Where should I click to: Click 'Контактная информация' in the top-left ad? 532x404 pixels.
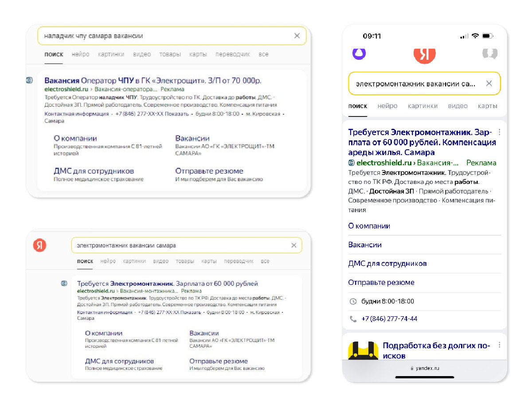[x=76, y=114]
